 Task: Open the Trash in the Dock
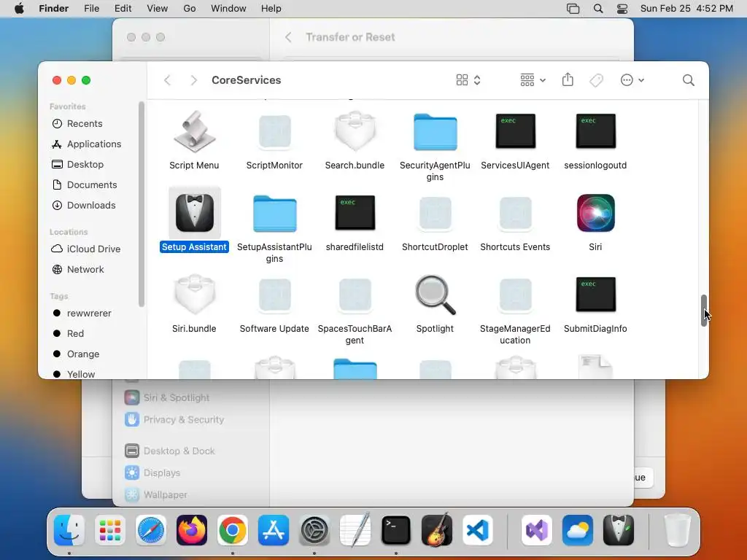click(x=678, y=530)
